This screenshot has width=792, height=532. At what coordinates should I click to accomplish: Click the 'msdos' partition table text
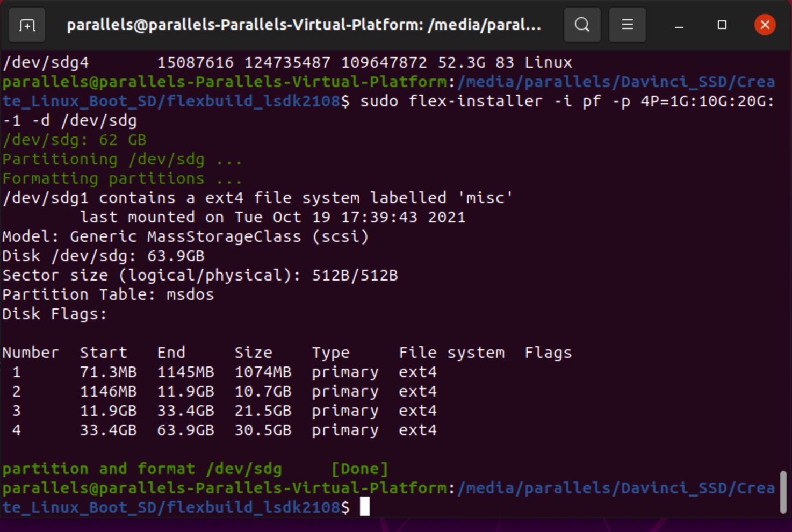(x=190, y=294)
